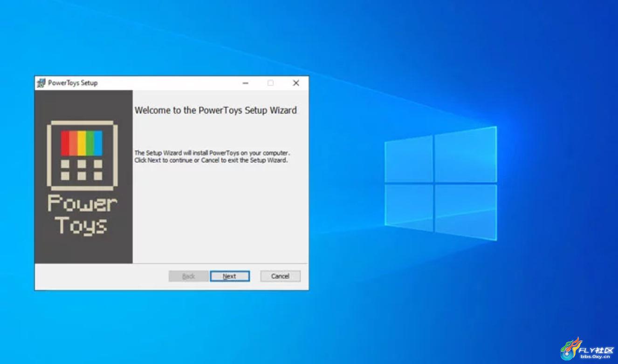The height and width of the screenshot is (364, 618).
Task: Click the 'Welcome to the PowerToys Setup Wizard' heading
Action: [215, 110]
